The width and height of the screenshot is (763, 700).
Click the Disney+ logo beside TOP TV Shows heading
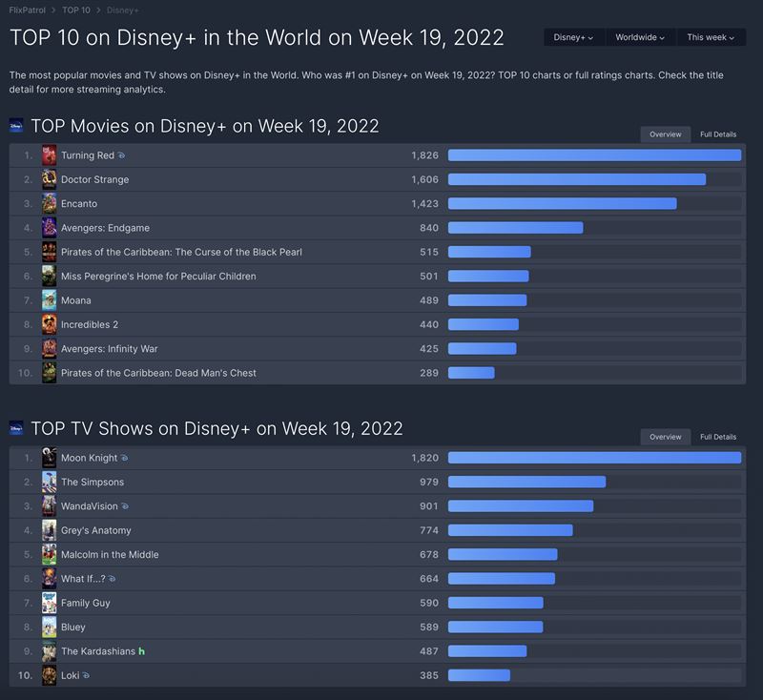pos(16,428)
